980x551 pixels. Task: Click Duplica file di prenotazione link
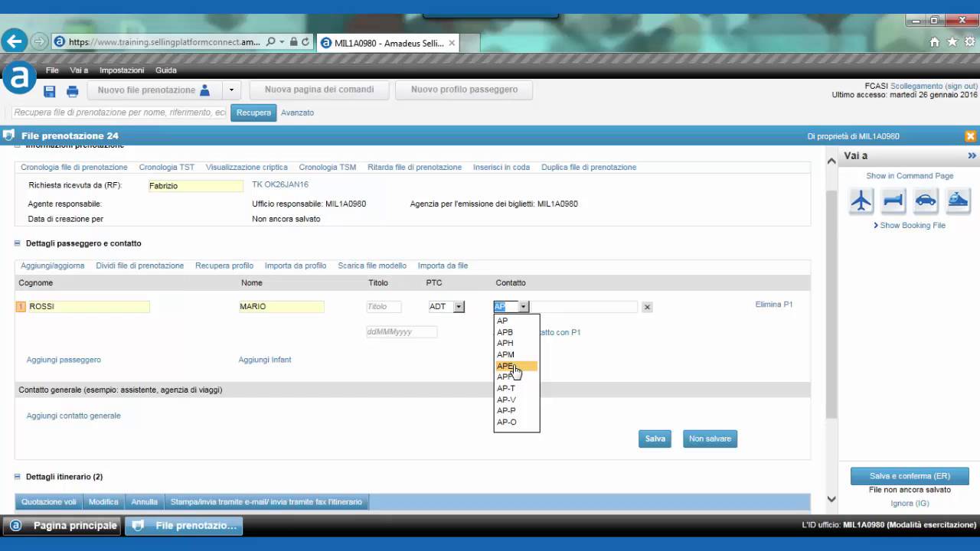(x=589, y=167)
